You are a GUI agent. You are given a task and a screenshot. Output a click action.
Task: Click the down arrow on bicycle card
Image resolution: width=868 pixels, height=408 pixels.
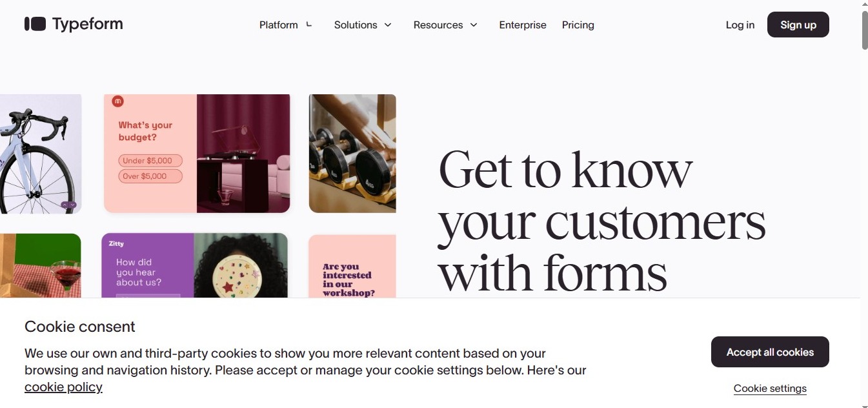72,205
